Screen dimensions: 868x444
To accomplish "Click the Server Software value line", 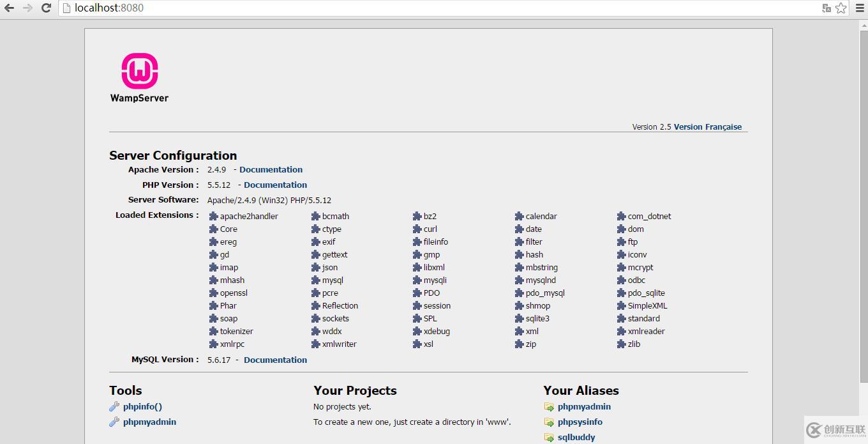I will 269,201.
